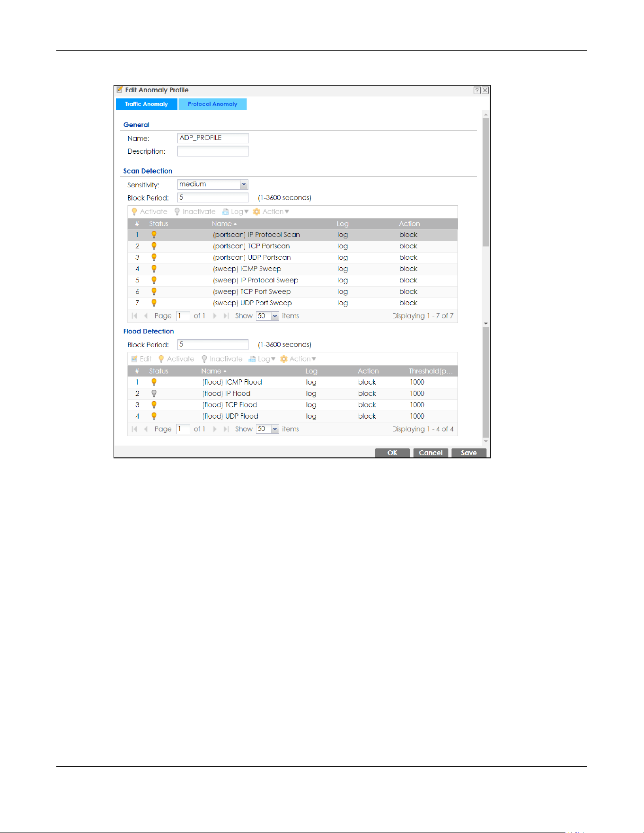This screenshot has height=833, width=644.
Task: Click the Threshold column header
Action: click(431, 371)
